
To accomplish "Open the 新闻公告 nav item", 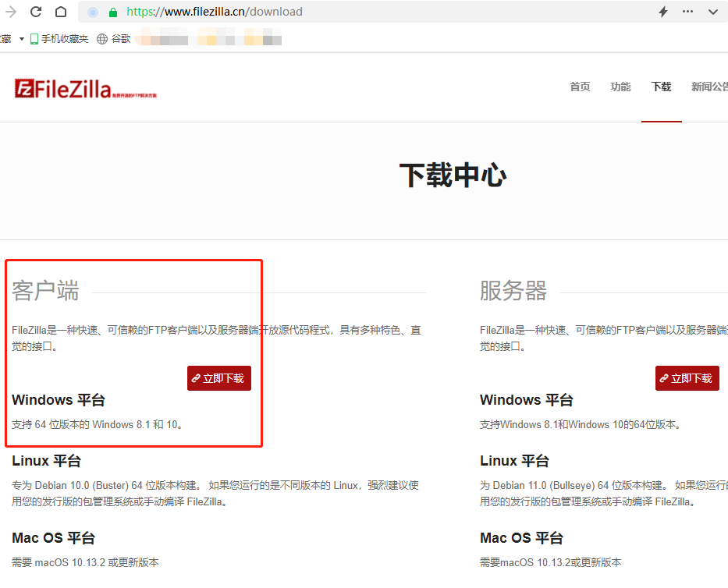I will point(709,87).
